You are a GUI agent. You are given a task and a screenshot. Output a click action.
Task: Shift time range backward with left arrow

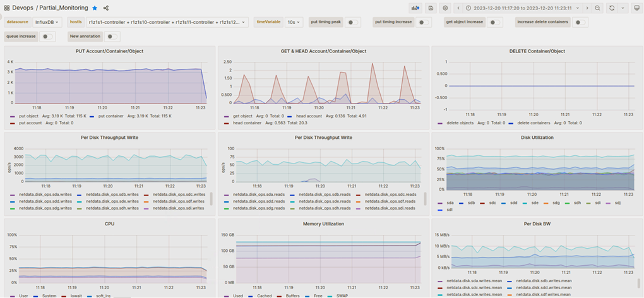(458, 8)
